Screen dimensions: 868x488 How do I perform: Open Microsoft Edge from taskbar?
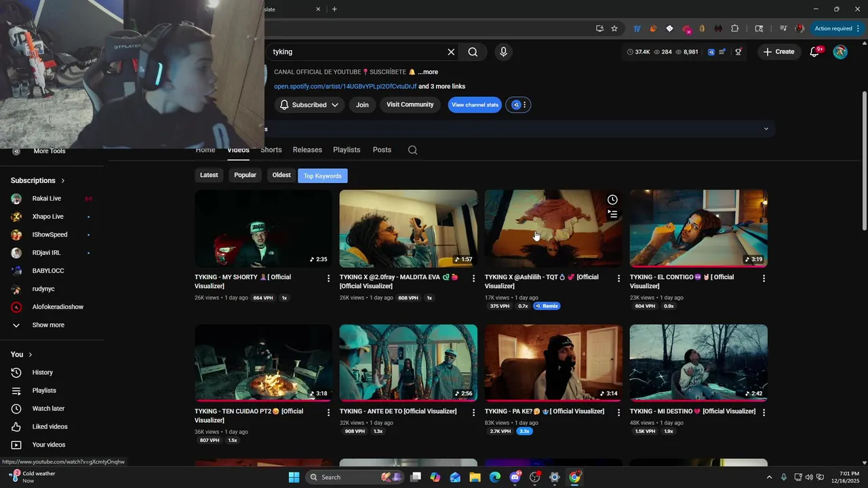click(x=495, y=477)
